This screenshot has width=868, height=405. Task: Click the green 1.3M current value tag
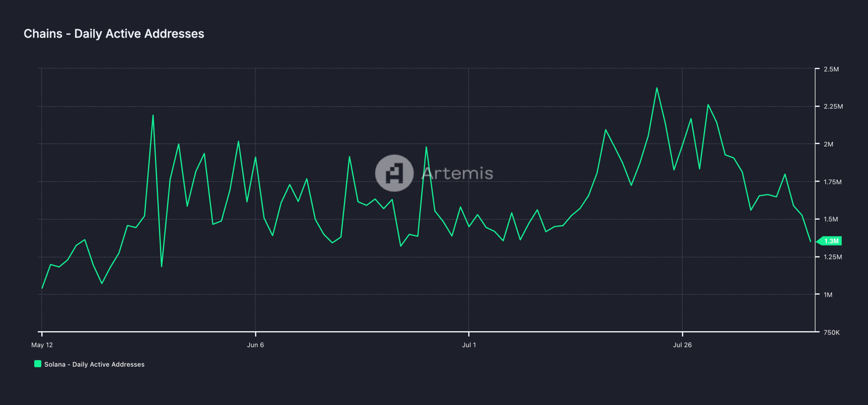(831, 241)
